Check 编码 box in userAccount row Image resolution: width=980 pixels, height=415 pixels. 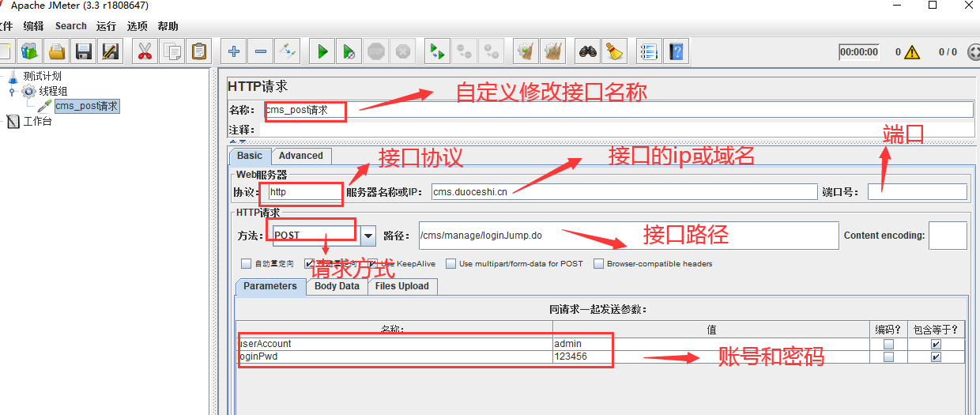coord(889,345)
